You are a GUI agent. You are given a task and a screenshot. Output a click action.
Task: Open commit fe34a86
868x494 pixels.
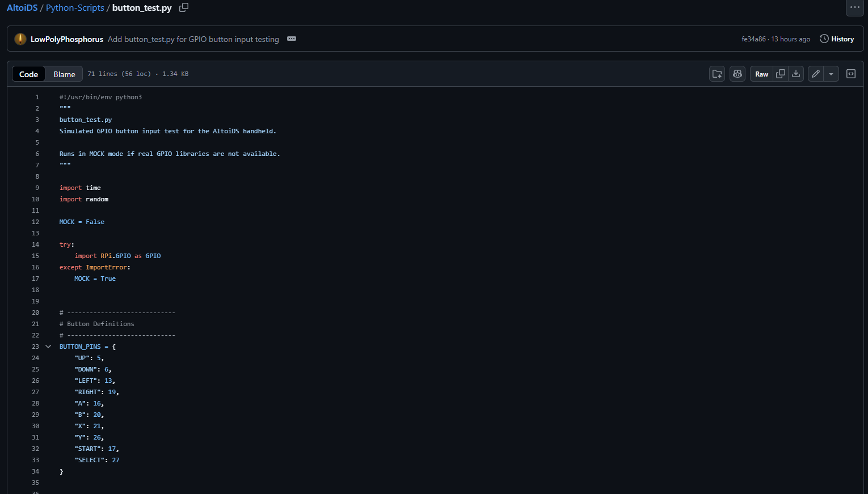tap(753, 39)
